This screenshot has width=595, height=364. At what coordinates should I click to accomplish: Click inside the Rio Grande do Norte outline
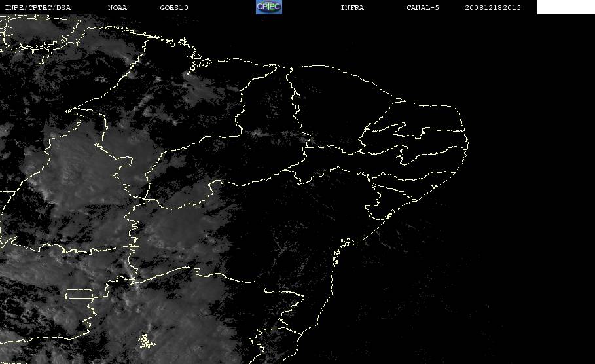[x=437, y=117]
